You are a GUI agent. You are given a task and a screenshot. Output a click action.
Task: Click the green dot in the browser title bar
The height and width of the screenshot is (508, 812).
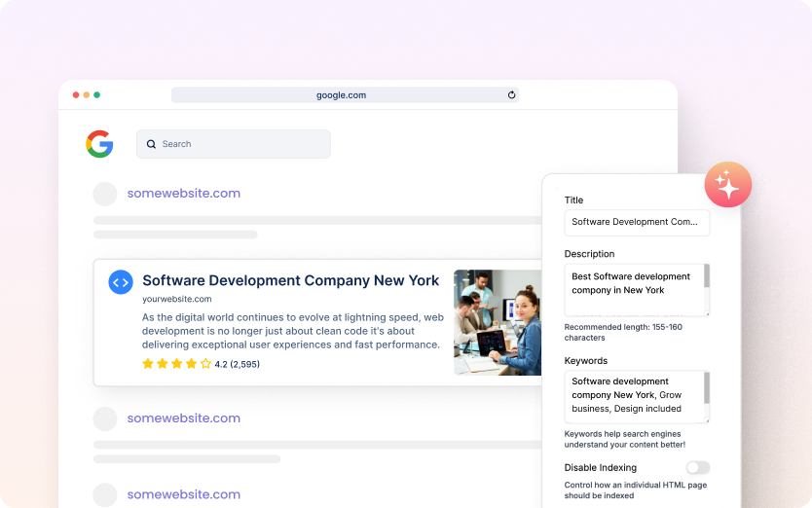(x=96, y=95)
